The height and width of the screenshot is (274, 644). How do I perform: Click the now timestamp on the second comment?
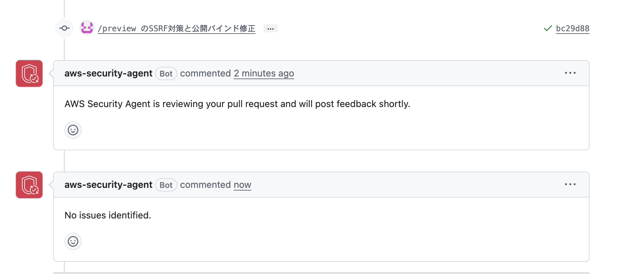point(242,185)
